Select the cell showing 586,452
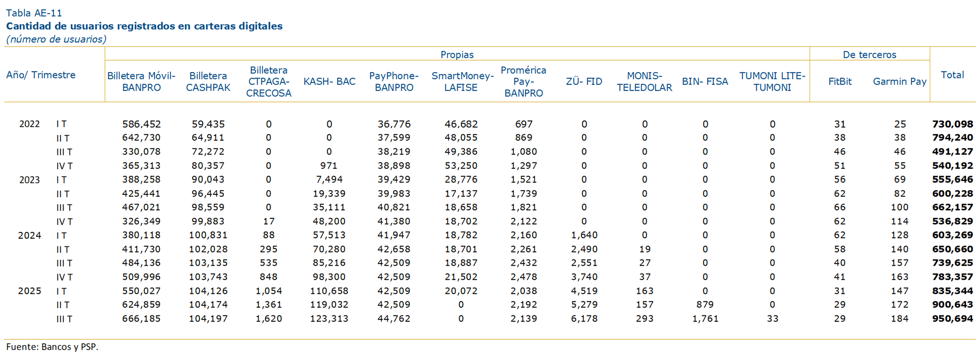The image size is (980, 359). [x=141, y=124]
